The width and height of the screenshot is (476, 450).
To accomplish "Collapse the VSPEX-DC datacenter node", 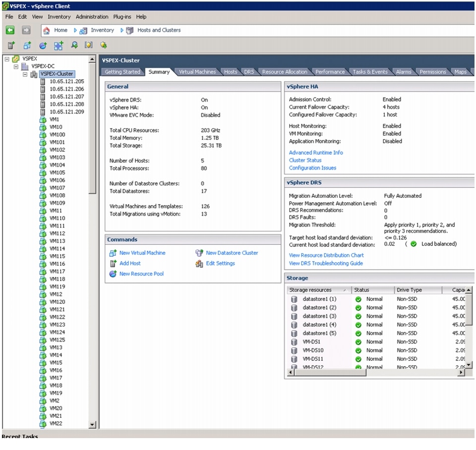I will 16,66.
